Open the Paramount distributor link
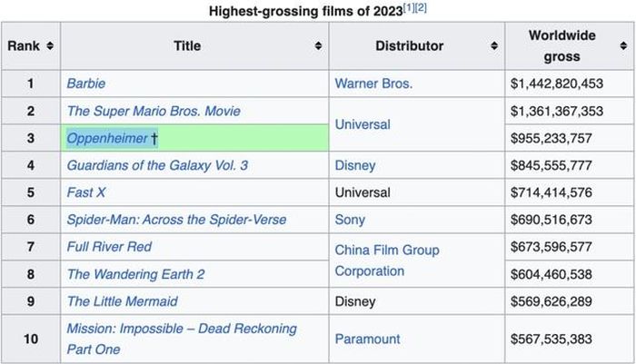Image resolution: width=636 pixels, height=364 pixels. (x=367, y=339)
